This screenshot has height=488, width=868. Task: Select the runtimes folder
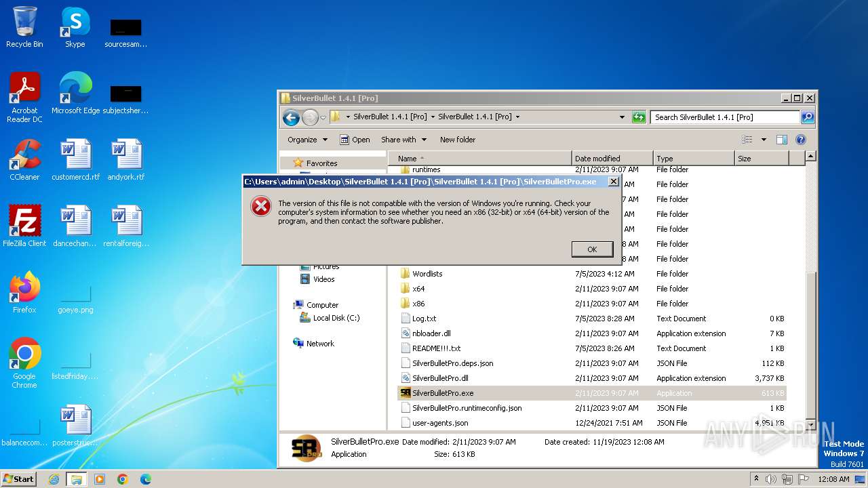click(x=591, y=169)
